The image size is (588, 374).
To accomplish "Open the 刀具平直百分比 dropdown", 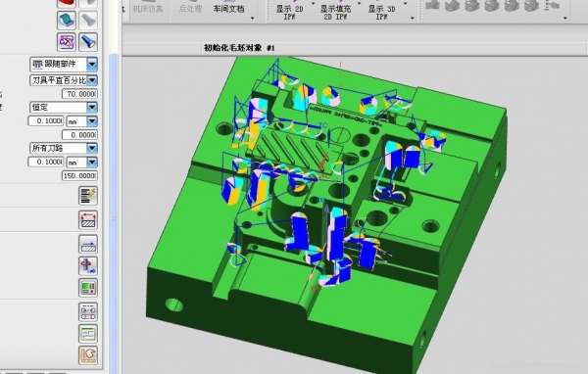I will [92, 80].
